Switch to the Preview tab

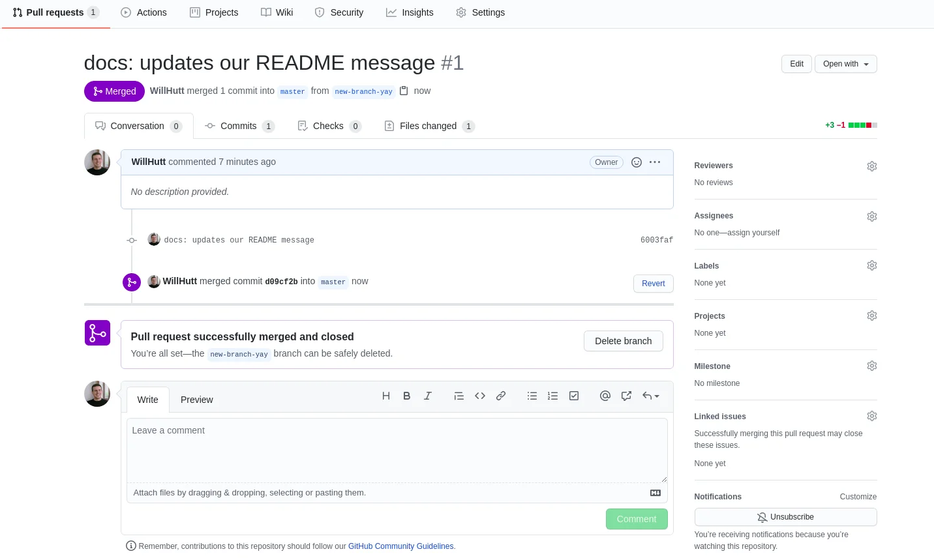[x=196, y=400]
